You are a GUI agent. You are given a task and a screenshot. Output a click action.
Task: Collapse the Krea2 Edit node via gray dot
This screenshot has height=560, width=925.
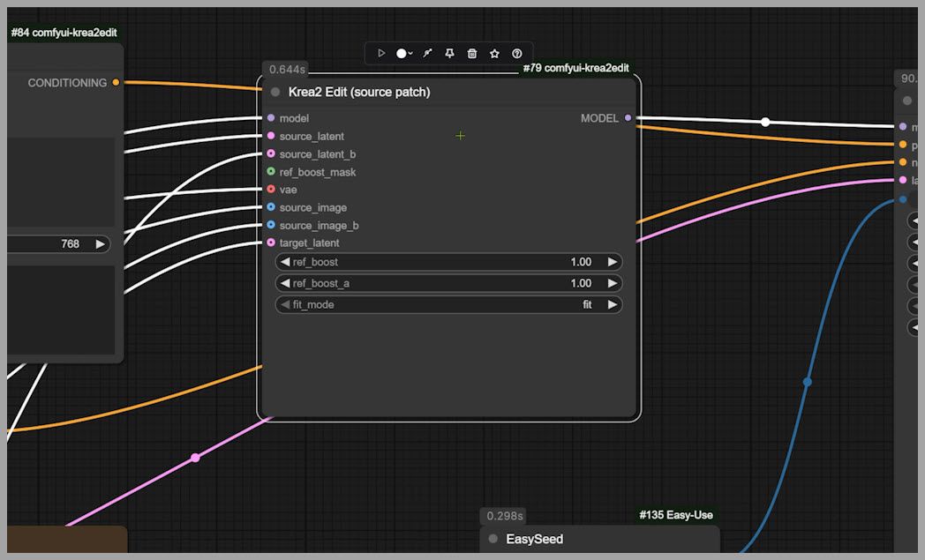click(x=274, y=92)
